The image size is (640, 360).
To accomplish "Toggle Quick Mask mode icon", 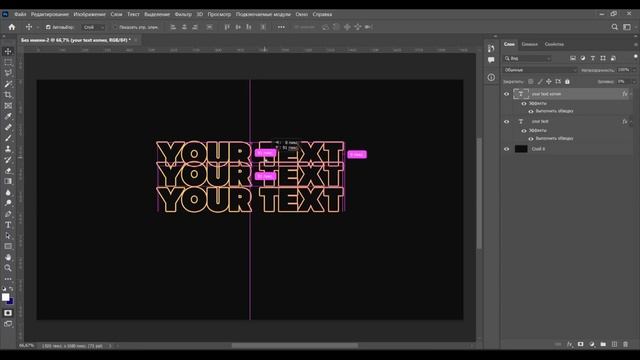I will (8, 313).
